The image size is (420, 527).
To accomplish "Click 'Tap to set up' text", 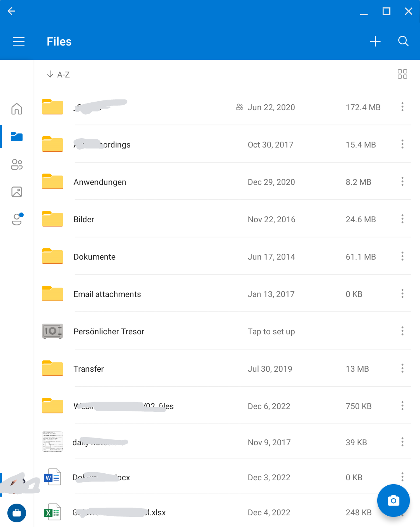I will (271, 332).
